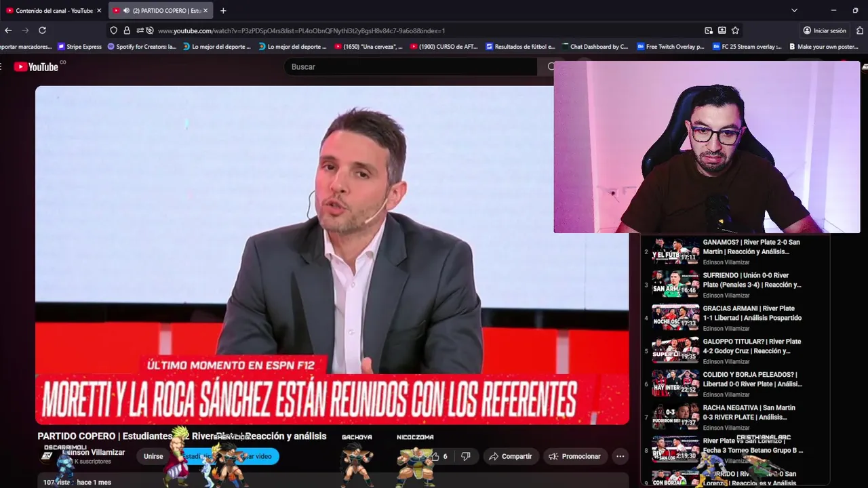
Task: Like the video with thumbs-up icon
Action: [x=435, y=456]
